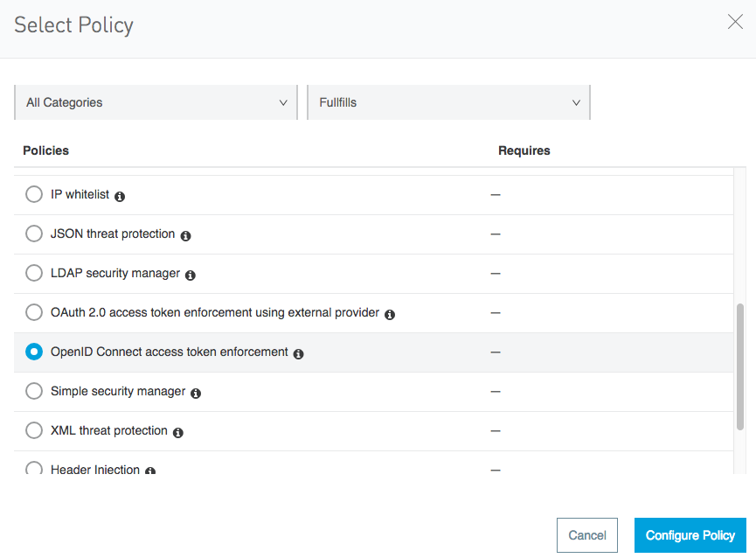Show info for OAuth 2.0 external provider policy
Viewport: 756px width, 558px height.
[390, 314]
